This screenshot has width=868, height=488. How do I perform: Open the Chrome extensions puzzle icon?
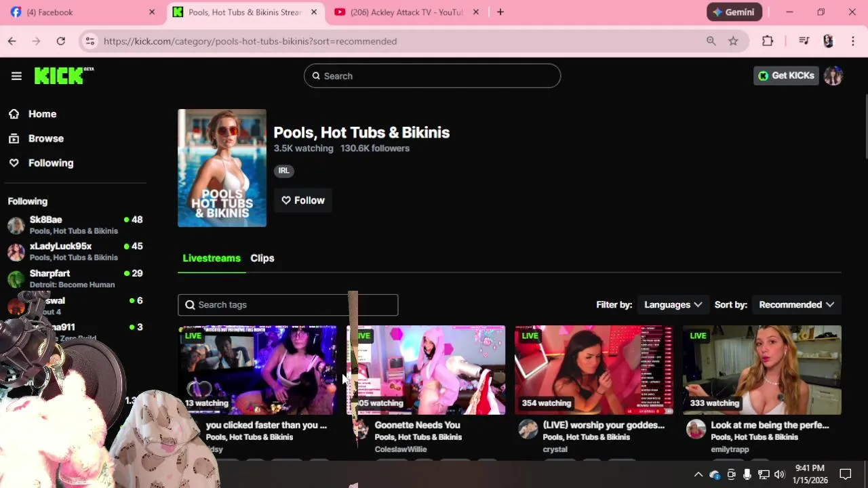click(768, 41)
